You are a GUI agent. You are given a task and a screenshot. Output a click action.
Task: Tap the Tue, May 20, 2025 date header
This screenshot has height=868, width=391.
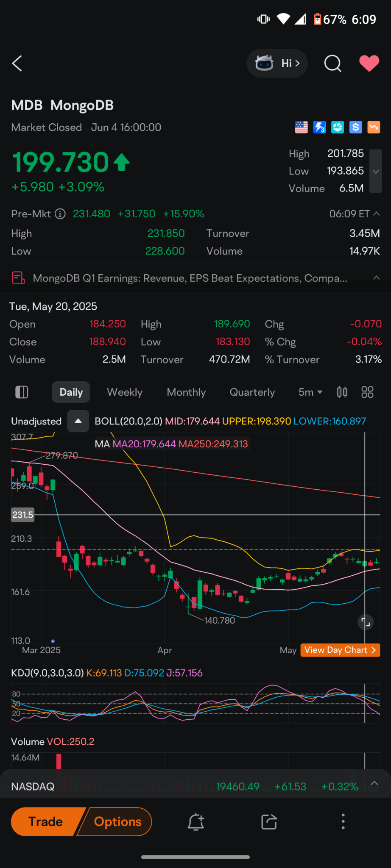pos(53,306)
